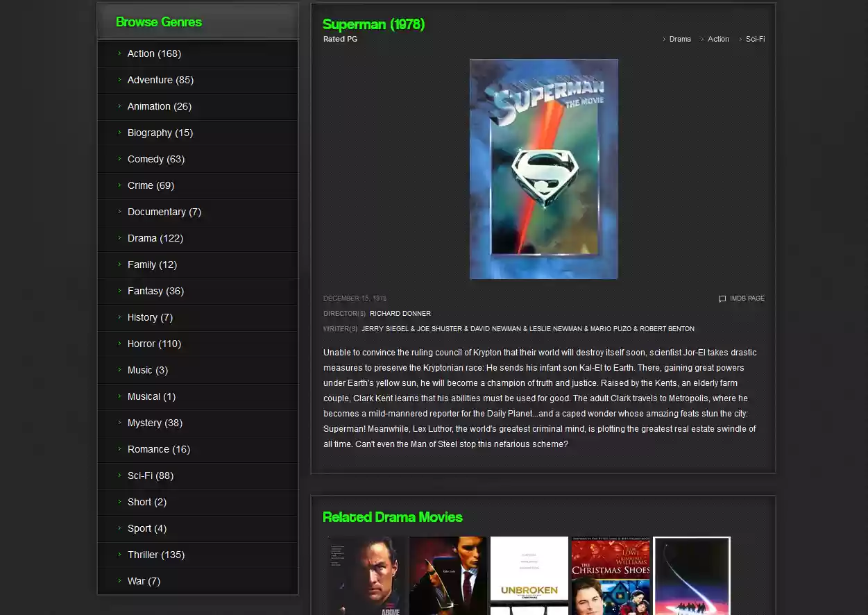Click director name Richard Donner
Viewport: 868px width, 615px height.
pos(400,314)
